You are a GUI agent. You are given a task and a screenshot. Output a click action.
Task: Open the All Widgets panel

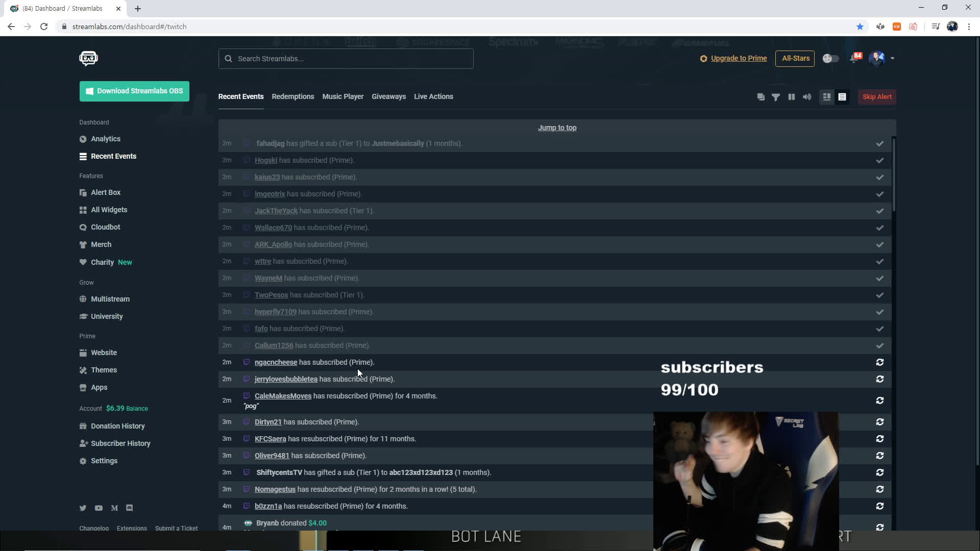(x=109, y=210)
